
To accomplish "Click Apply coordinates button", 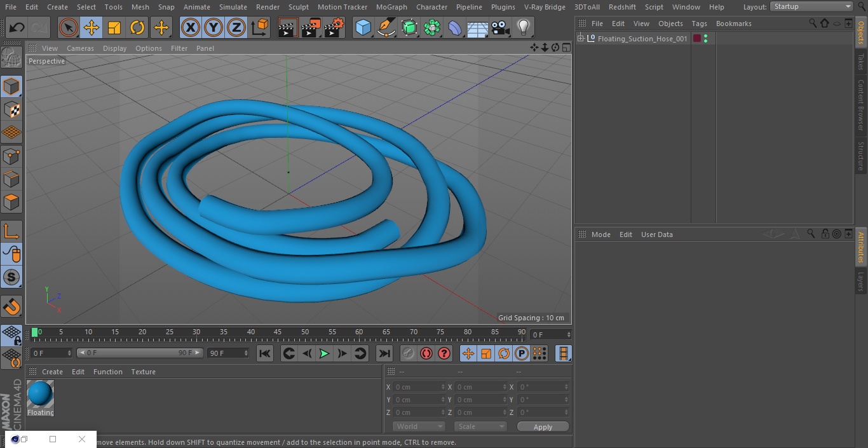I will (x=543, y=427).
